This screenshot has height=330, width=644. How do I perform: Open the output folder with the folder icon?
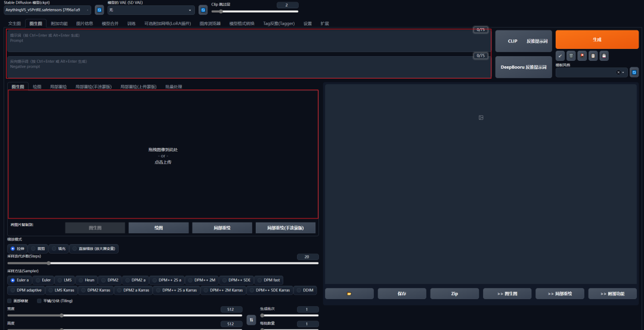point(349,294)
